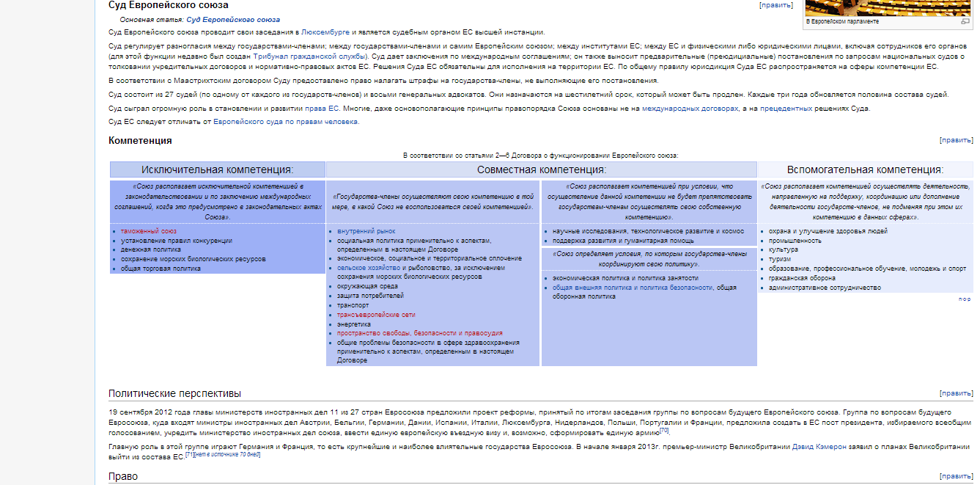Click 'установление правил конкуренции' list item
This screenshot has height=485, width=980.
pos(177,241)
